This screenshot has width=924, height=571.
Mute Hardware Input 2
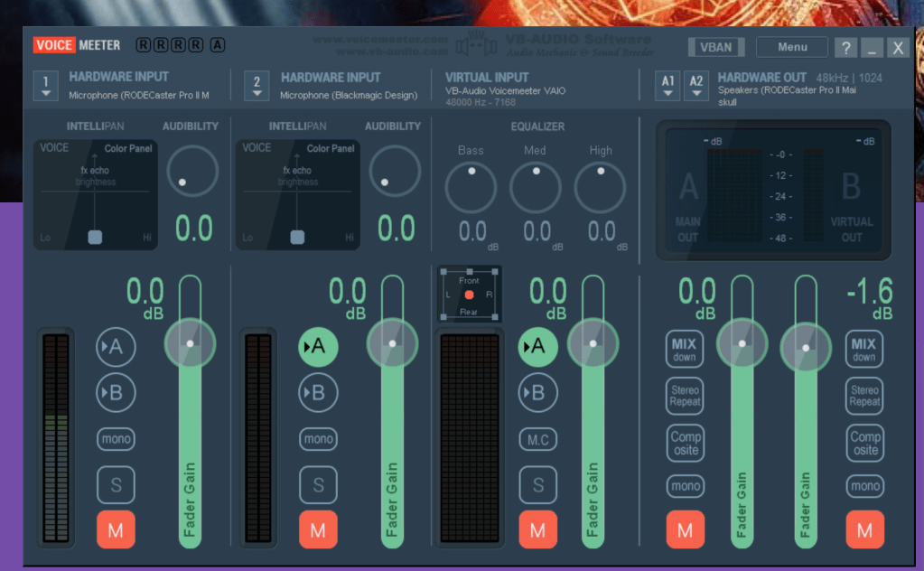click(318, 530)
